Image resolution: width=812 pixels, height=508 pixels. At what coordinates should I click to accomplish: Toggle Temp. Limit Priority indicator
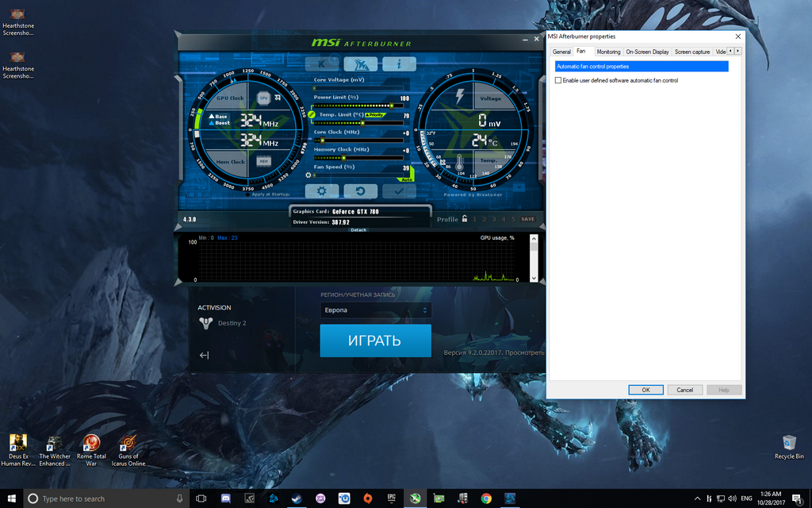click(x=375, y=115)
